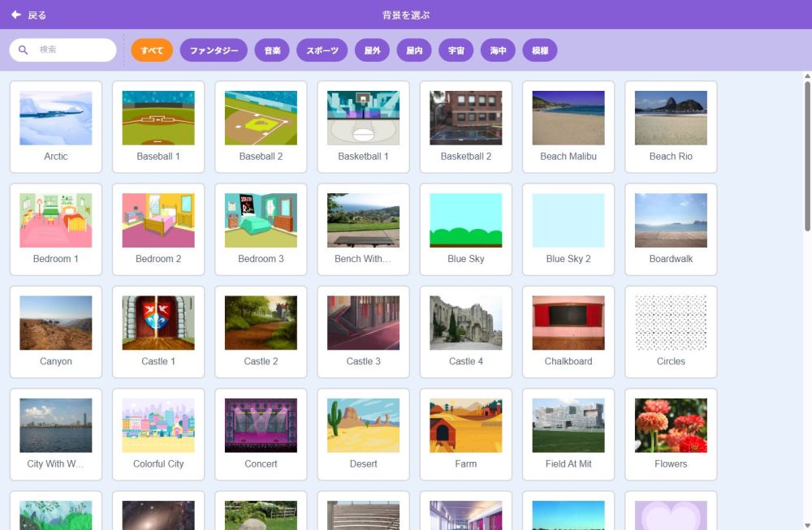Pick the Blue Sky 2 backdrop

(x=568, y=229)
